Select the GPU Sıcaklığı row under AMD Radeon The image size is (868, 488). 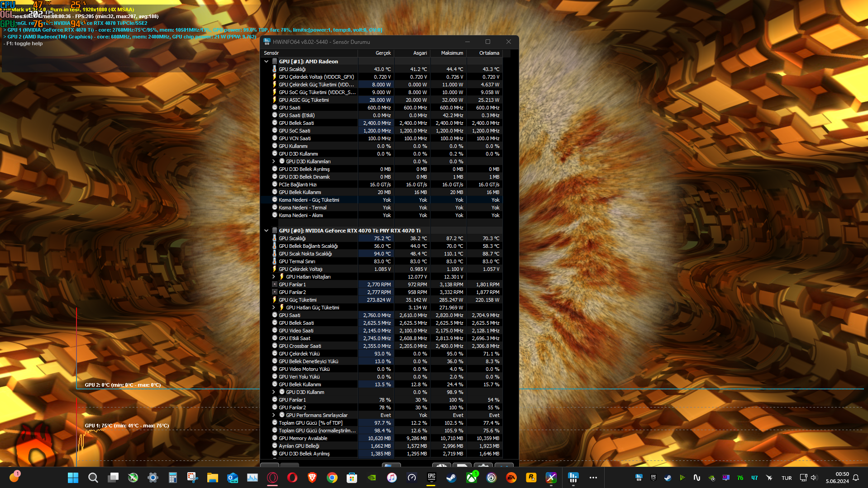(x=382, y=69)
